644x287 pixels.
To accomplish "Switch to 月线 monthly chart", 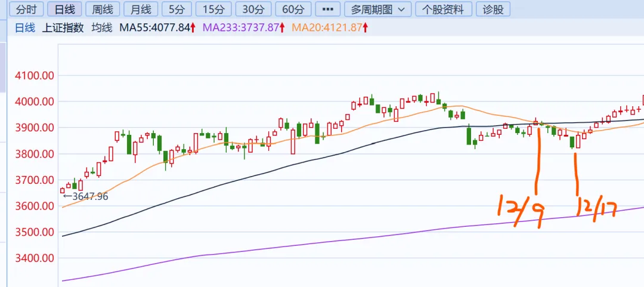I will [141, 9].
